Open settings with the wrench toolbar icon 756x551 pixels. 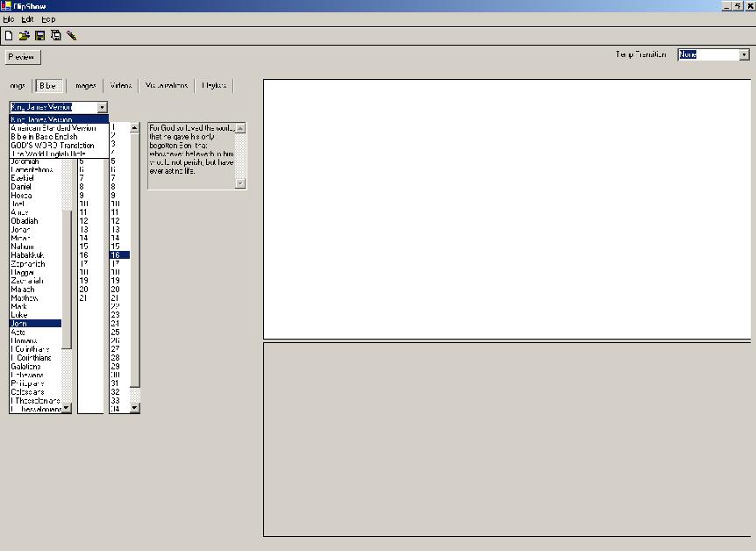(x=71, y=35)
